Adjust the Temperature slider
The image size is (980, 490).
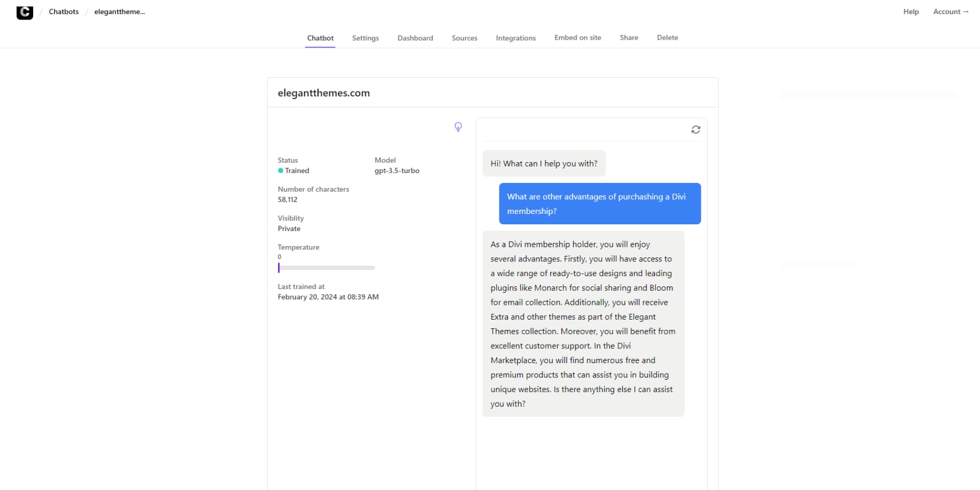[279, 267]
